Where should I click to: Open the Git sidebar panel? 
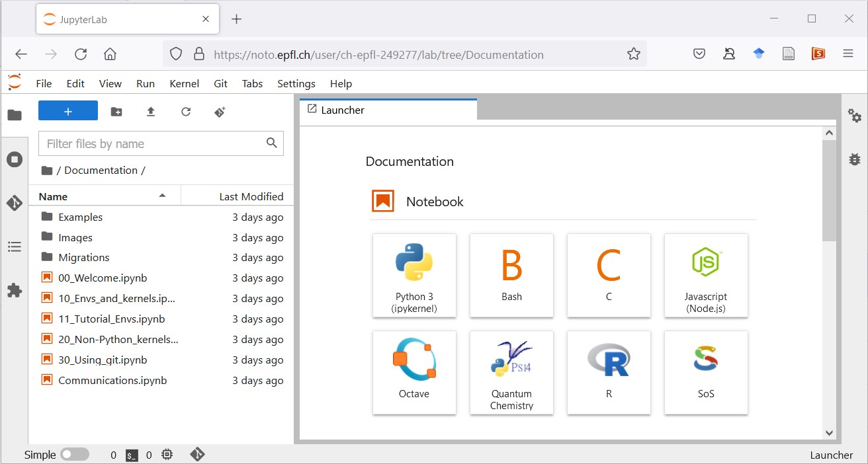15,203
